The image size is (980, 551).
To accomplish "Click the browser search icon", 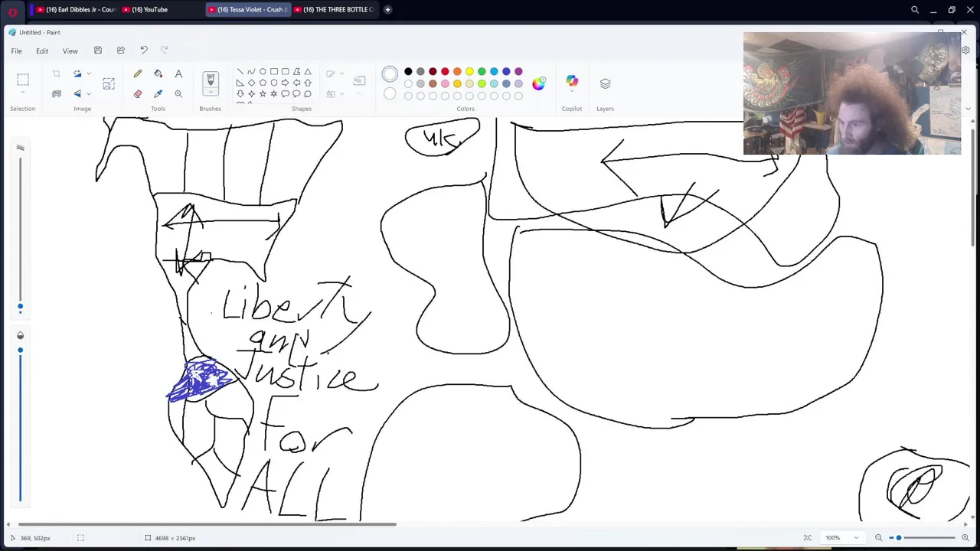I will [915, 10].
